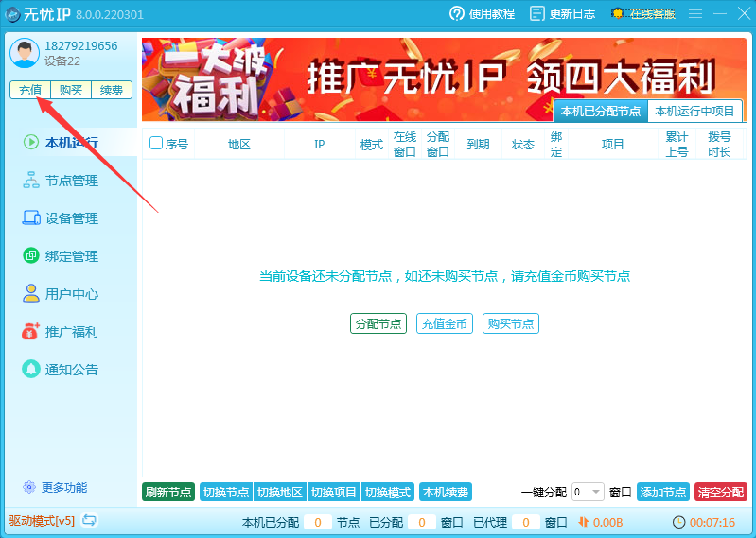
Task: Click the 模式 column header
Action: [372, 144]
